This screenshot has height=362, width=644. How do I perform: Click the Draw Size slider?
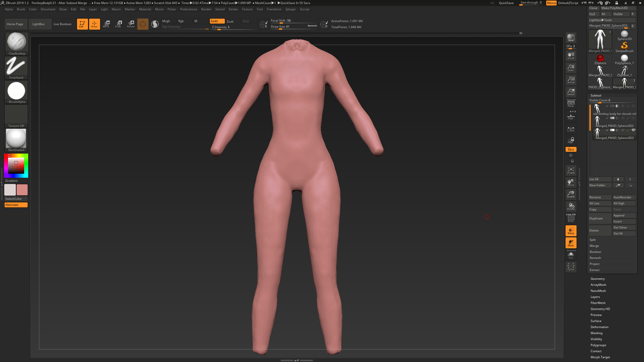[294, 27]
